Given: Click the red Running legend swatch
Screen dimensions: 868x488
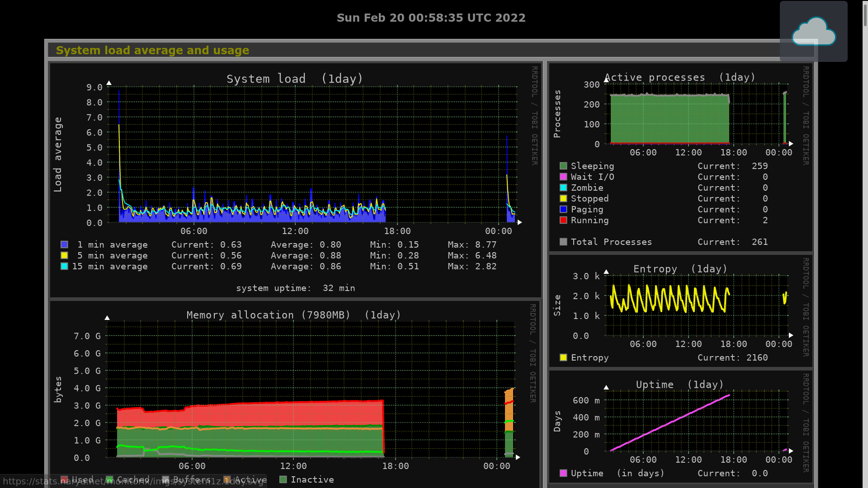Looking at the screenshot, I should [563, 220].
